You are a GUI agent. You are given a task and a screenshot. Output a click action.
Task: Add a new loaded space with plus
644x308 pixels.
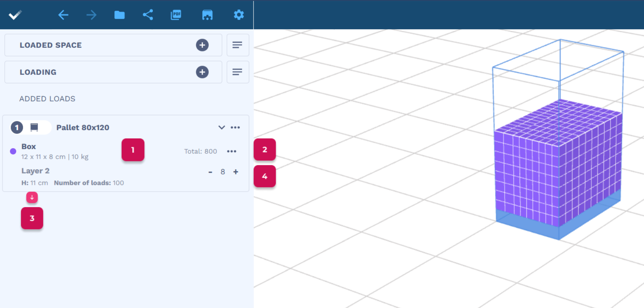[202, 45]
